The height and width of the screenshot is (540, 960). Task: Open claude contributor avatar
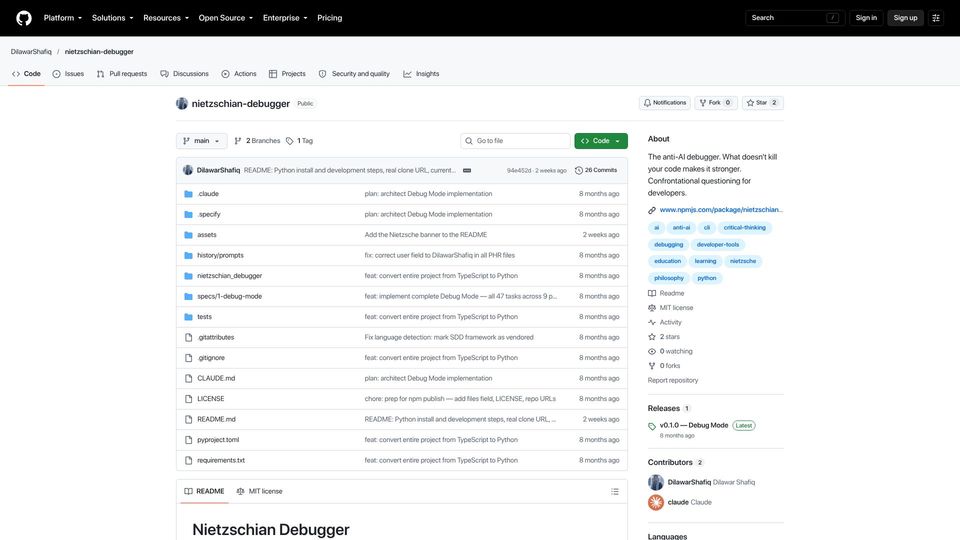pos(656,502)
